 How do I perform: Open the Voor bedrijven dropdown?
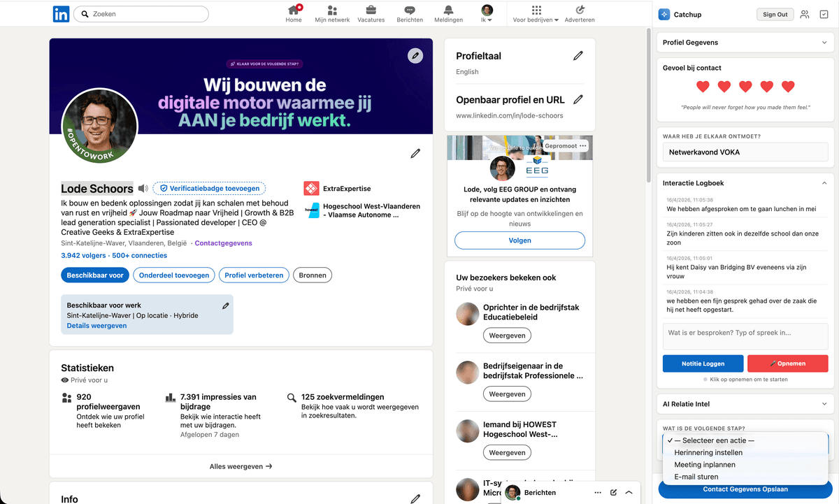536,13
